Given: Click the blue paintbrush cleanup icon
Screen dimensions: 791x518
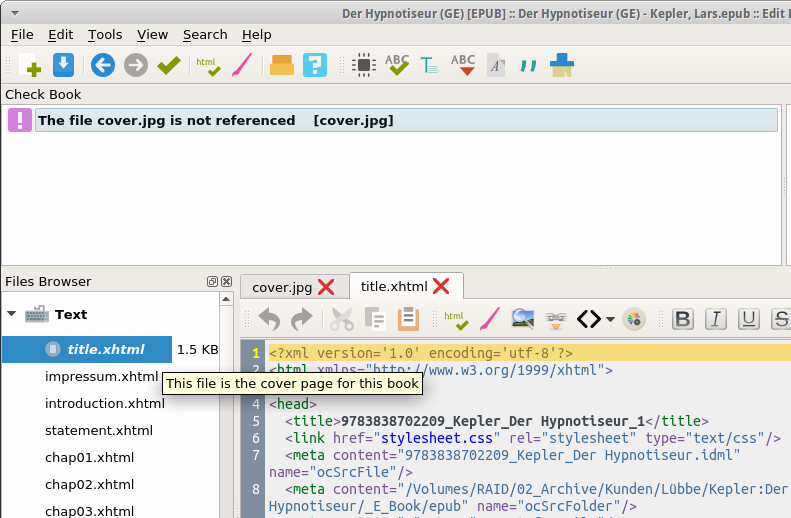Looking at the screenshot, I should click(x=562, y=66).
